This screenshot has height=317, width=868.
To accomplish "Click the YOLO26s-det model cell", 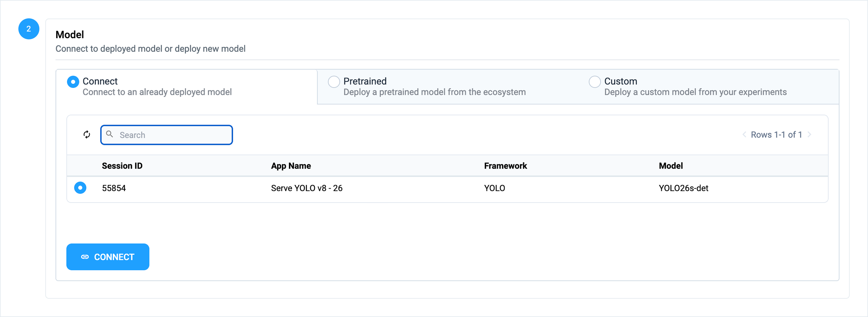I will [x=683, y=188].
